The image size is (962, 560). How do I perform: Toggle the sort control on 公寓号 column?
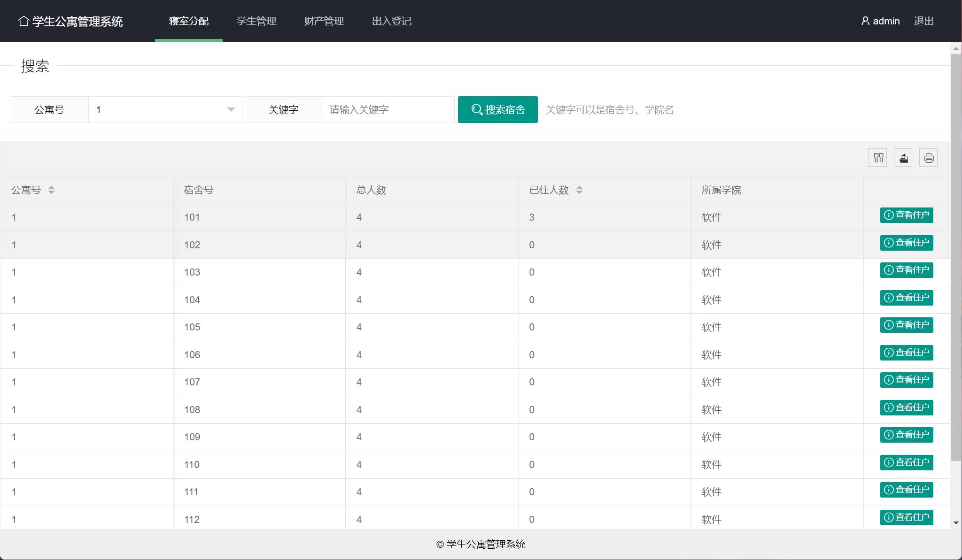tap(52, 190)
